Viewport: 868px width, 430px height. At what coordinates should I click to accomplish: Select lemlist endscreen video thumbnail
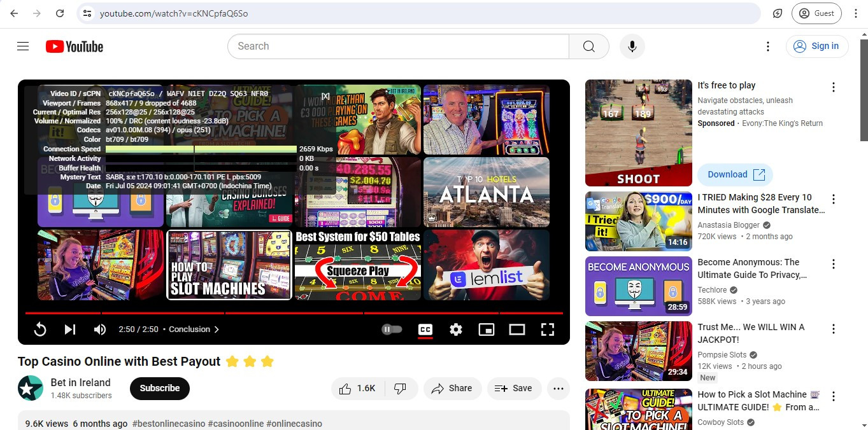tap(487, 265)
